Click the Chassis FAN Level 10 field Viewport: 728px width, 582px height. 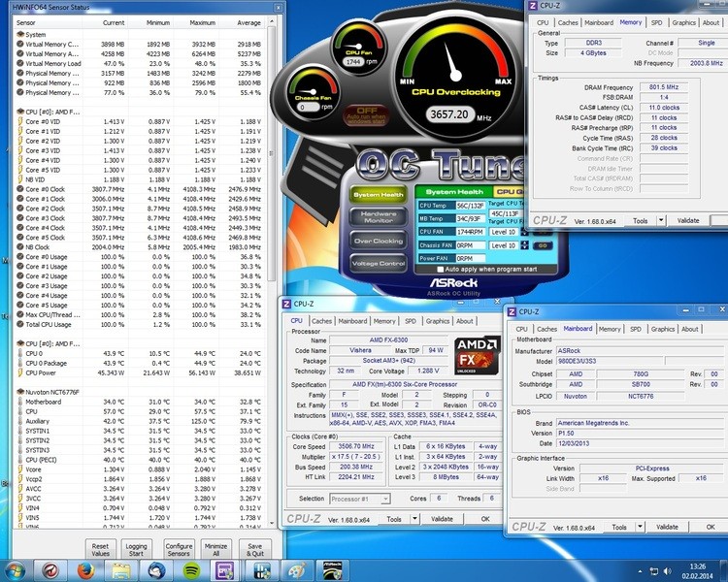(504, 245)
